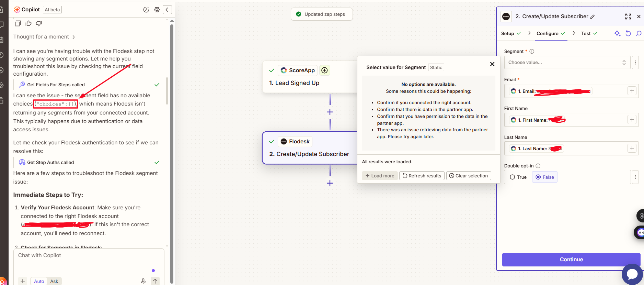Click the Refresh results button

(x=422, y=176)
